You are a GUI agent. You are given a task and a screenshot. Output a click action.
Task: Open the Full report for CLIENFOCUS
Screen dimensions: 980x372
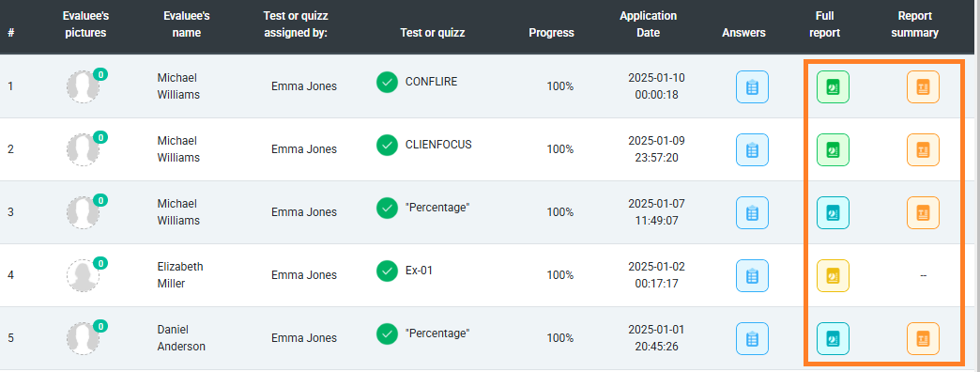point(833,149)
